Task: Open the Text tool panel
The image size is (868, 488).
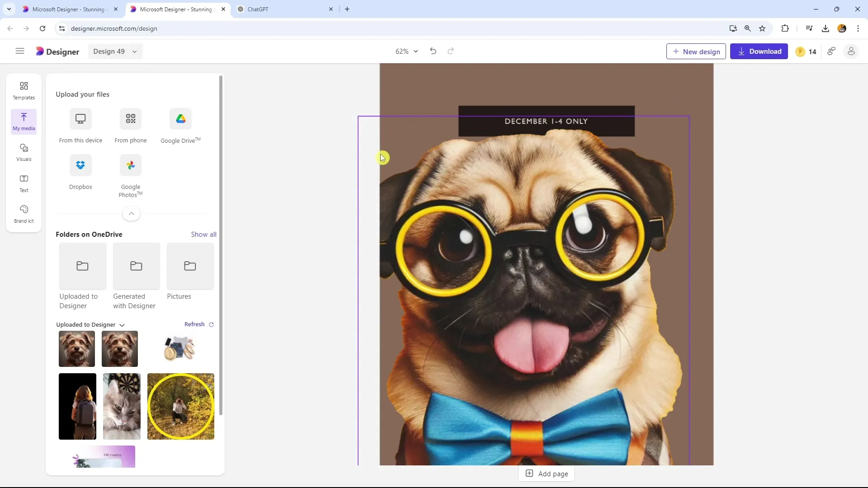Action: click(24, 183)
